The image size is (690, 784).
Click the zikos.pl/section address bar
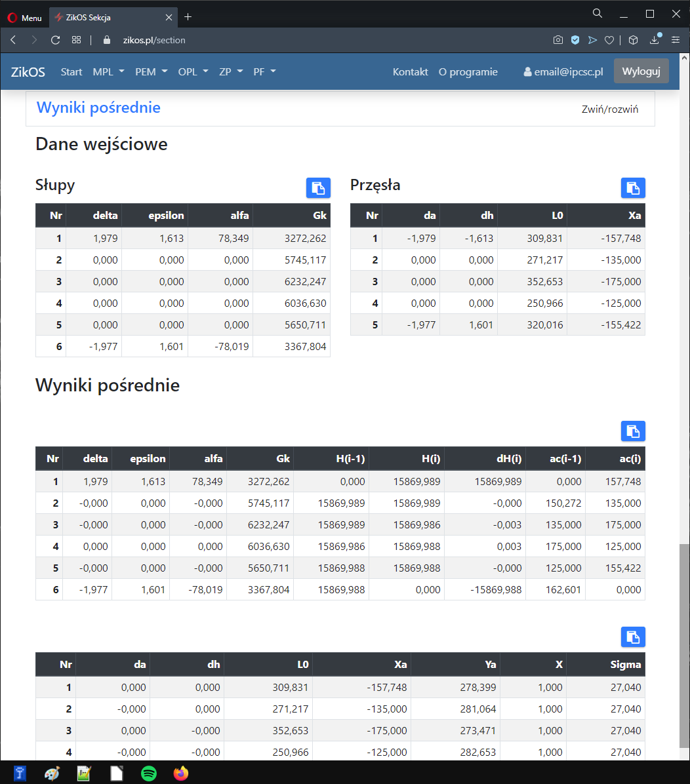tap(154, 40)
